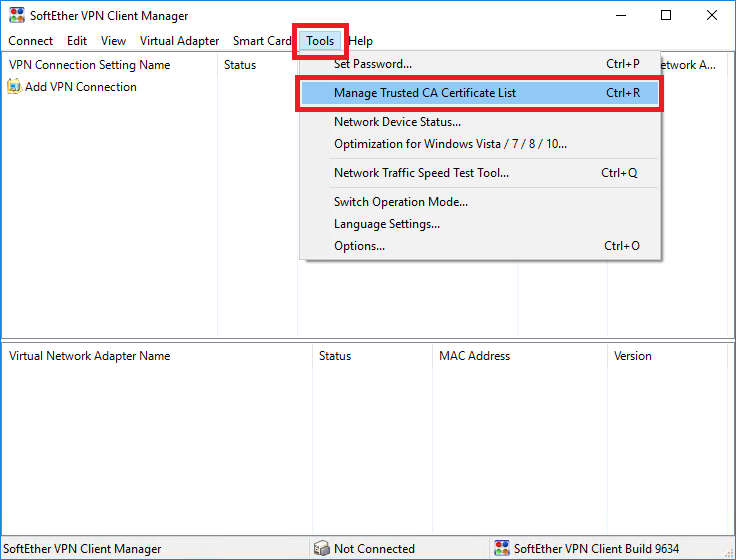Maximize the SoftEther VPN Client Manager window
Screen dimensions: 736x560
(x=666, y=15)
